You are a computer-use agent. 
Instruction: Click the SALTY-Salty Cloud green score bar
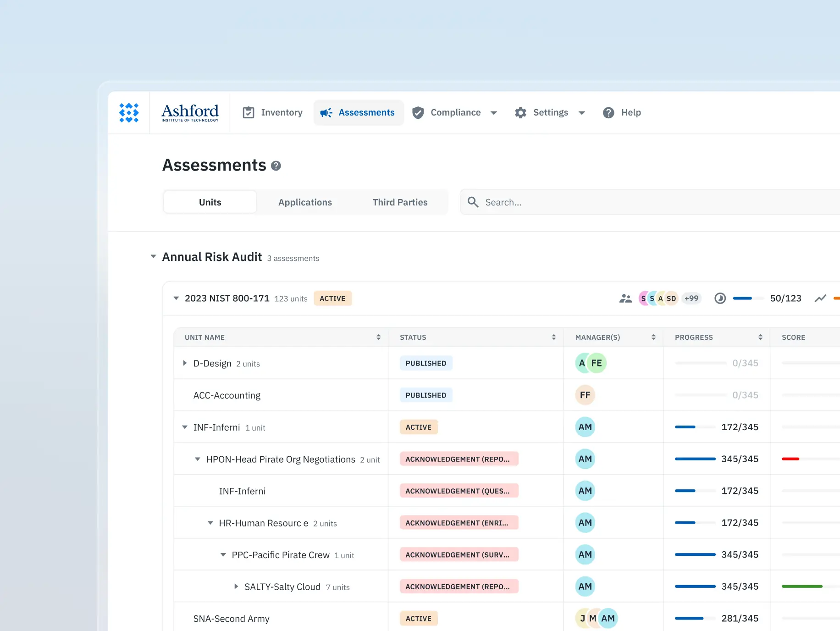pyautogui.click(x=802, y=587)
